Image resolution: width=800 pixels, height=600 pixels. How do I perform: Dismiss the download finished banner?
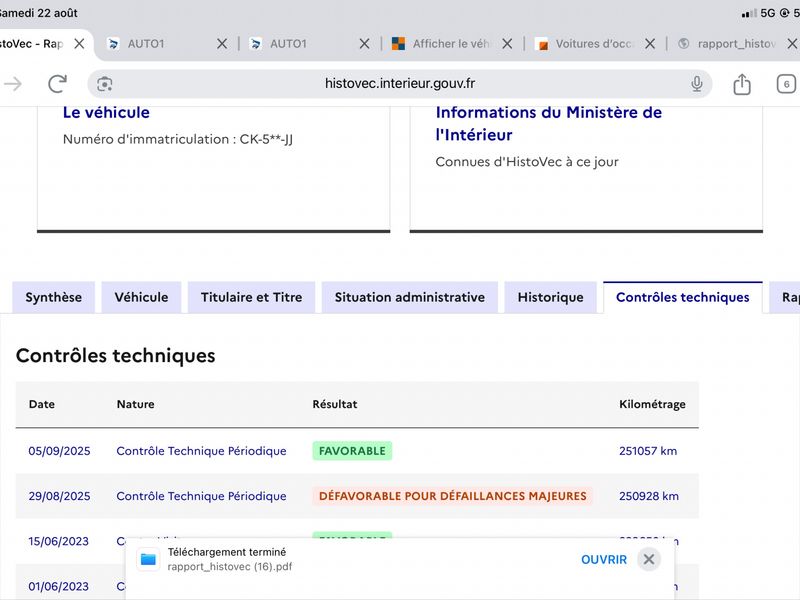[649, 560]
